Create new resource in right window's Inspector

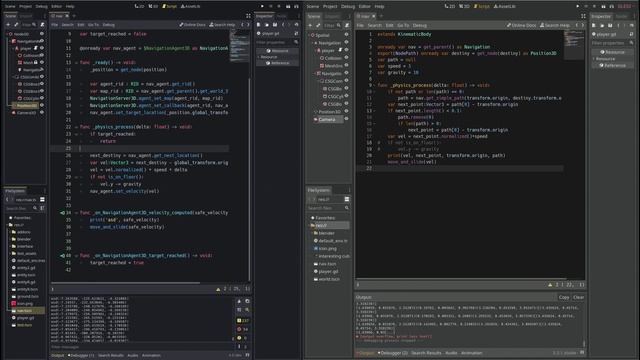(594, 25)
